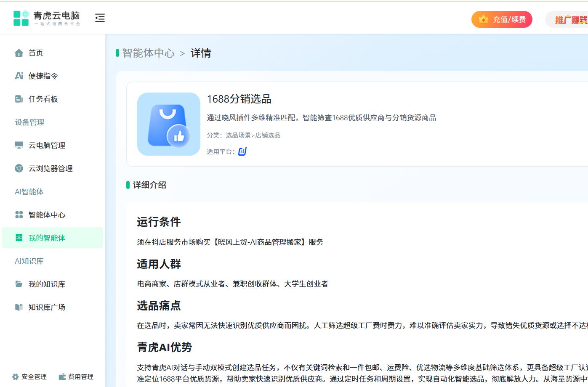Go to 任务看板

pyautogui.click(x=53, y=99)
